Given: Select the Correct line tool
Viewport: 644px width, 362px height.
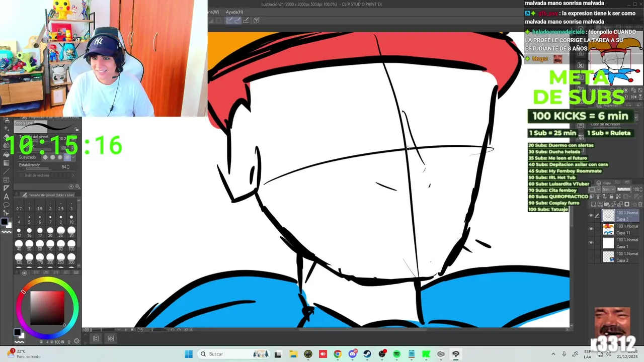Looking at the screenshot, I should [7, 213].
